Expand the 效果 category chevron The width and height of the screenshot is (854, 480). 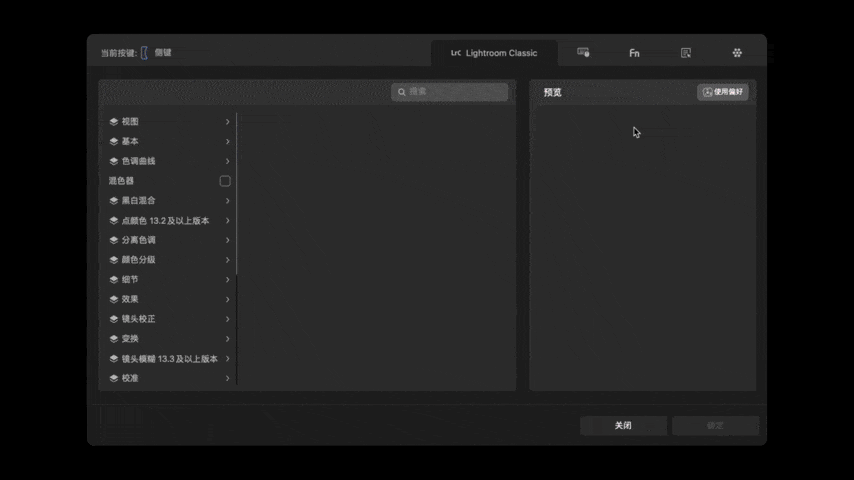[x=228, y=299]
